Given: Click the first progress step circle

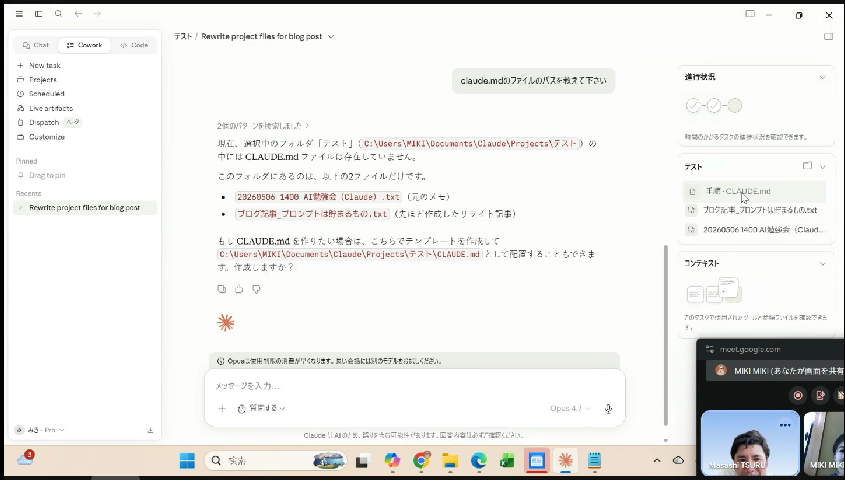Looking at the screenshot, I should tap(693, 106).
